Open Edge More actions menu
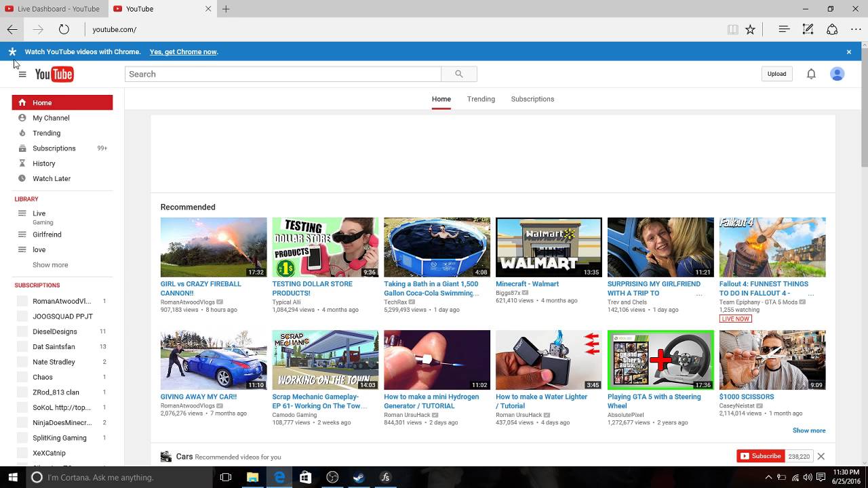 [856, 29]
